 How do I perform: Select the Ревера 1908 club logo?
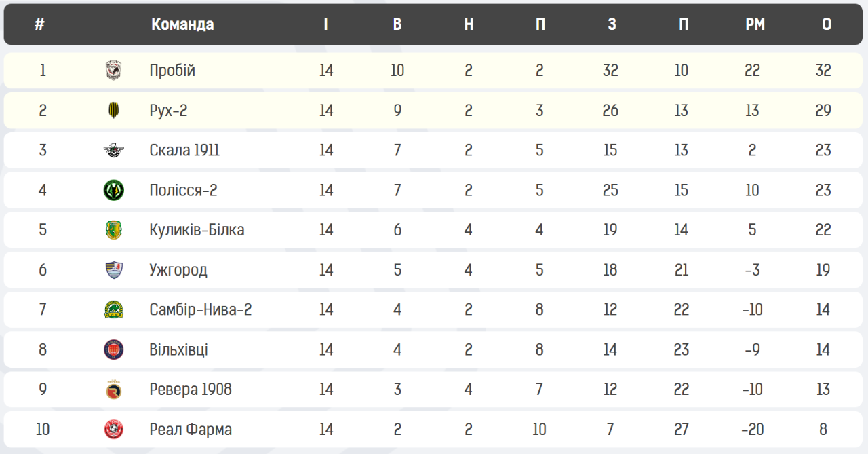[114, 390]
